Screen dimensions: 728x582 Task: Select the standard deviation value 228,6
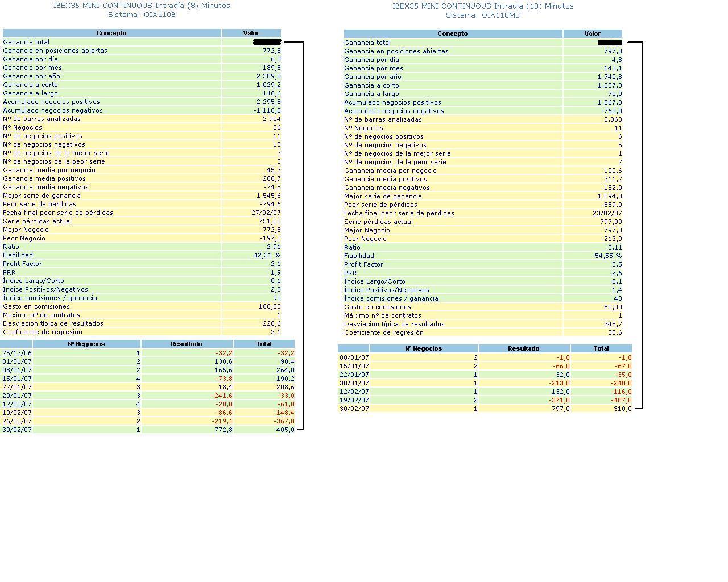[x=272, y=323]
